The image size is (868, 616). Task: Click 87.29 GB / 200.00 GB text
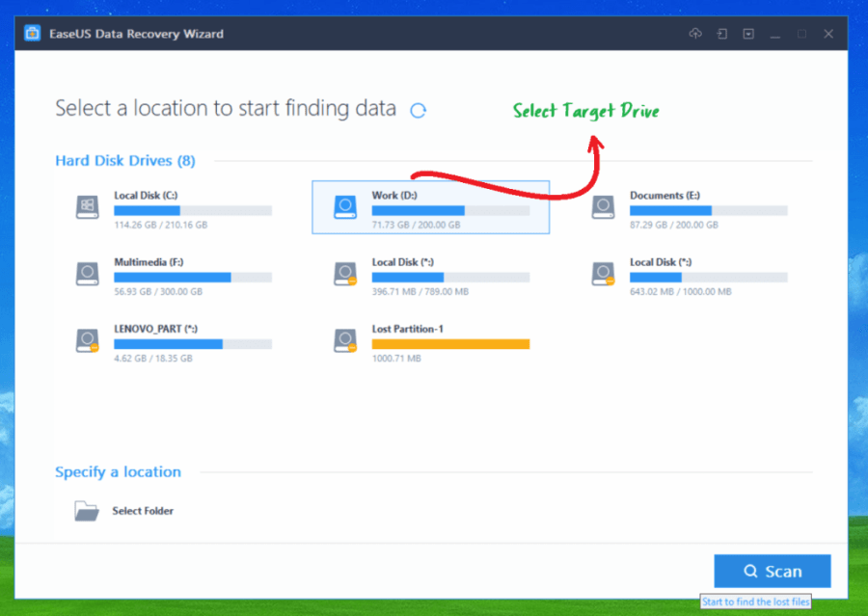pos(674,225)
